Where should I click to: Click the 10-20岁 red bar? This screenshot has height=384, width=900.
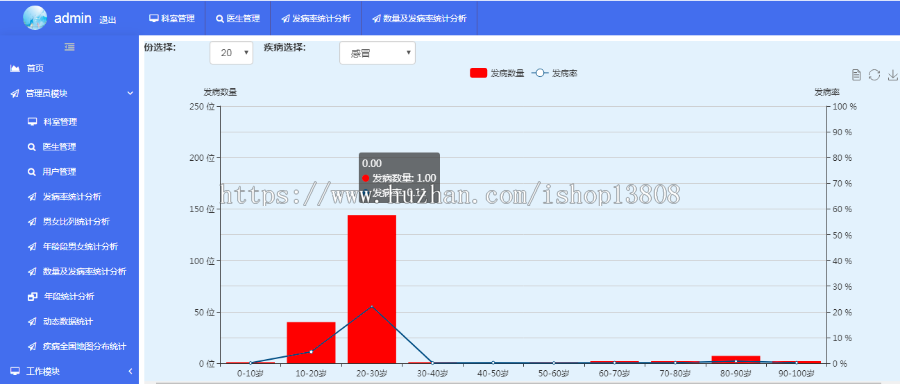(x=311, y=343)
